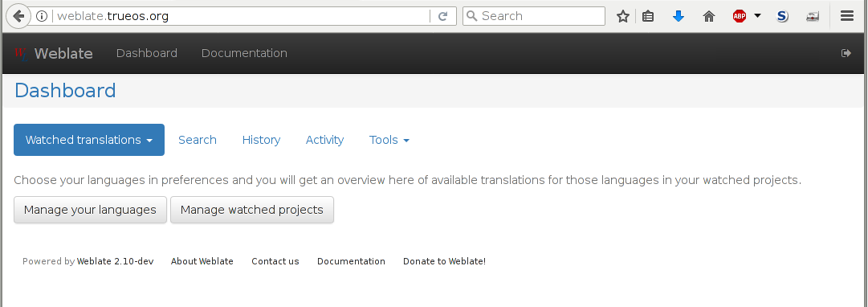Click the blue Dashboard heading link
The height and width of the screenshot is (307, 868).
(65, 90)
